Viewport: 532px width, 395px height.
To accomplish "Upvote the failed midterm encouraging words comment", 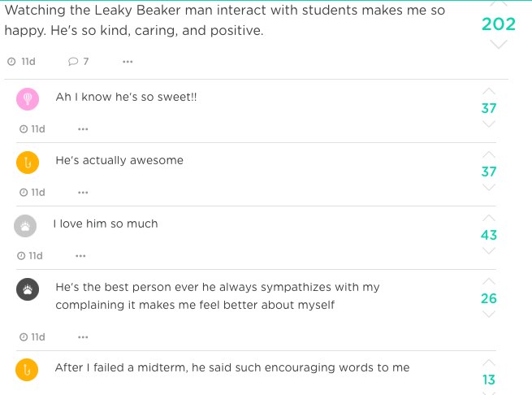I will click(x=488, y=362).
